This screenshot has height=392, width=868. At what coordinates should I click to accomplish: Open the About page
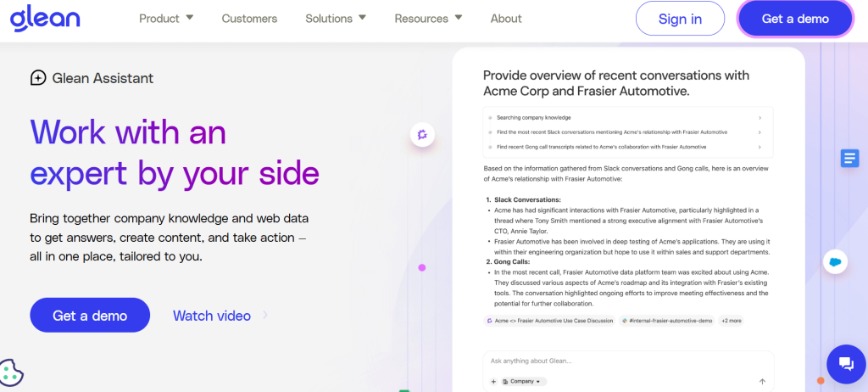(506, 19)
